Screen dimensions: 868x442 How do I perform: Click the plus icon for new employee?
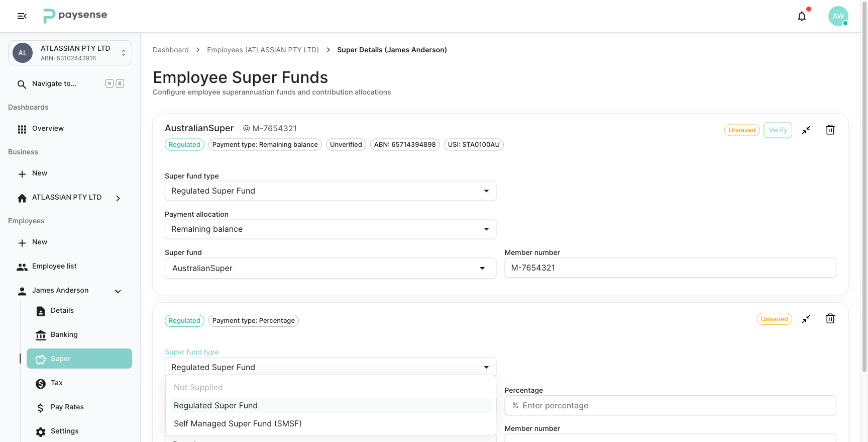pyautogui.click(x=22, y=243)
